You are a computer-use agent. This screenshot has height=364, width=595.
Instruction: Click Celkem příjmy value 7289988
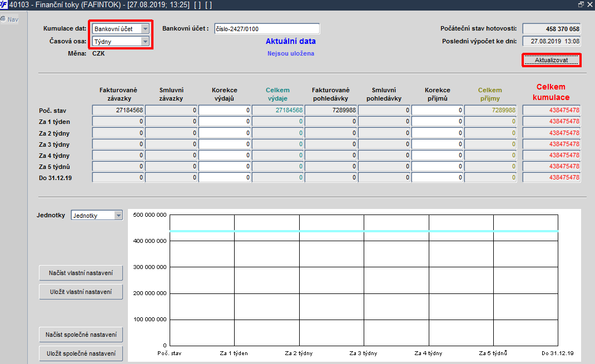pos(490,110)
